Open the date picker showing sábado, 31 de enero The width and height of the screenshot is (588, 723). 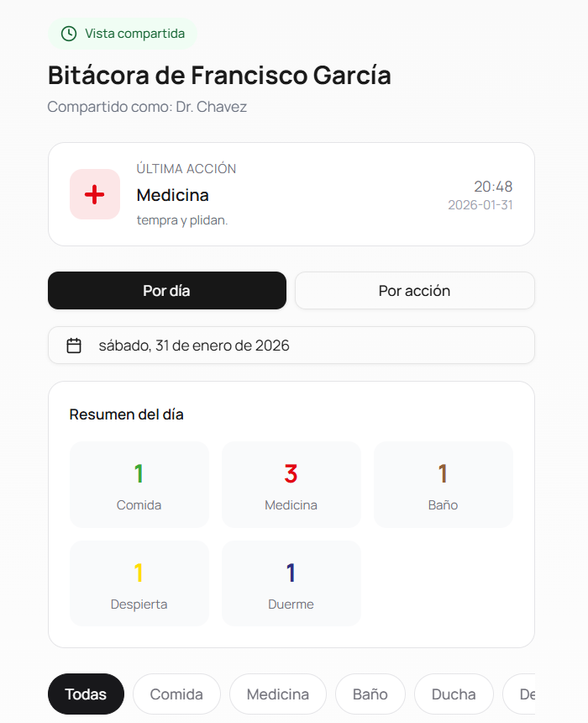coord(291,346)
